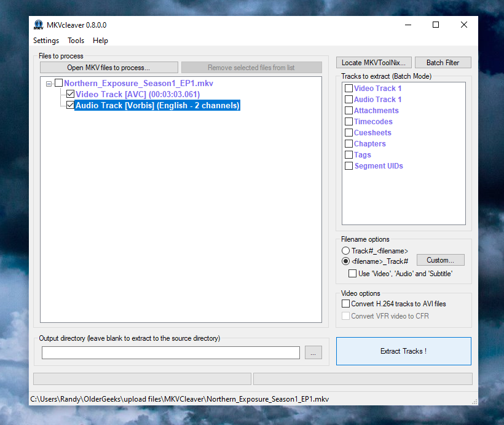Click the MKVcleaver app icon in title bar
Viewport: 504px width, 425px height.
[x=38, y=25]
